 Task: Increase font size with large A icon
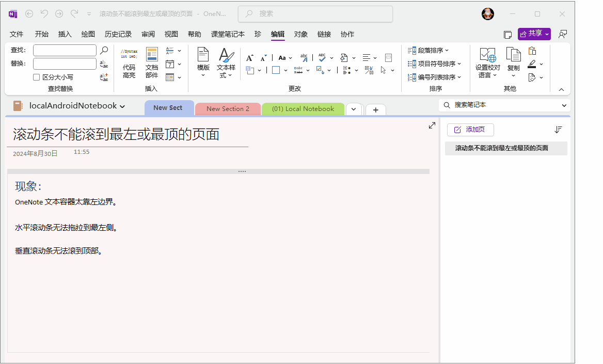[249, 58]
